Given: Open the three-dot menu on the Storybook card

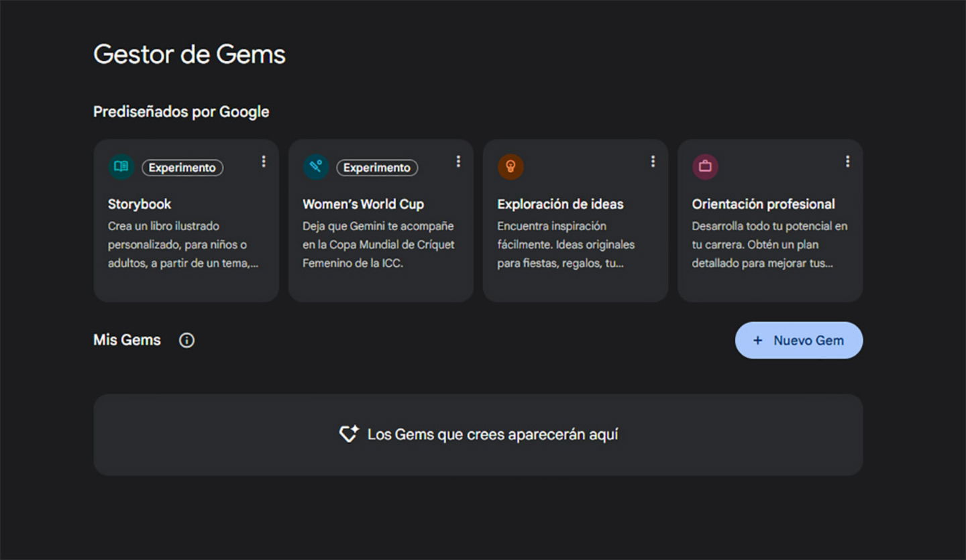Looking at the screenshot, I should point(264,161).
